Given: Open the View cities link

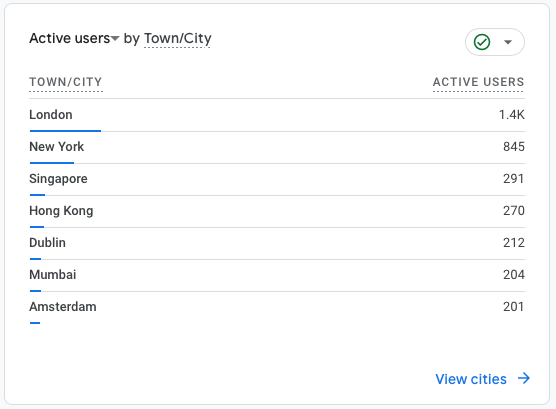Looking at the screenshot, I should [x=471, y=379].
